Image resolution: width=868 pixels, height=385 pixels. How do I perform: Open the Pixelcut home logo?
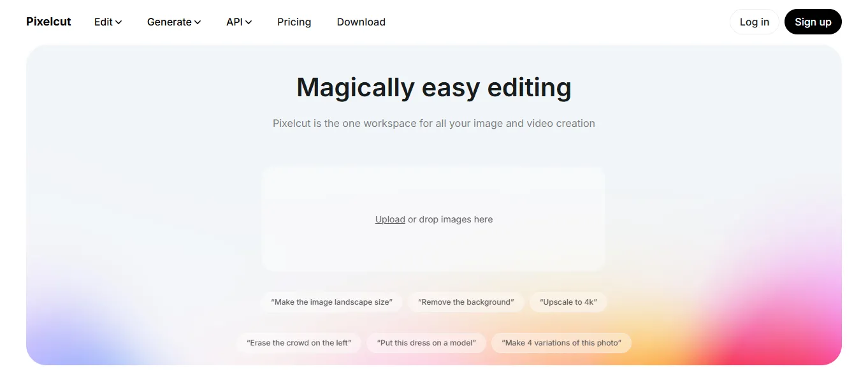coord(48,22)
